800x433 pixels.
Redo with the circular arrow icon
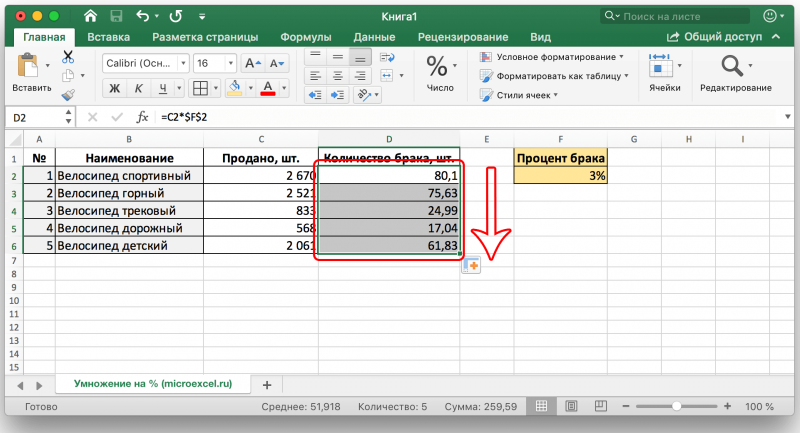pos(176,16)
